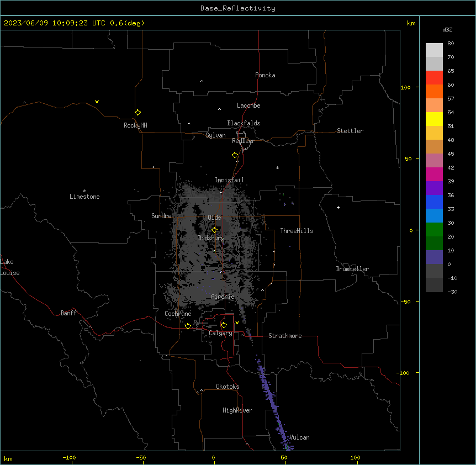476x465 pixels.
Task: Click the asterisk marker east of Innisfail
Action: pyautogui.click(x=277, y=167)
